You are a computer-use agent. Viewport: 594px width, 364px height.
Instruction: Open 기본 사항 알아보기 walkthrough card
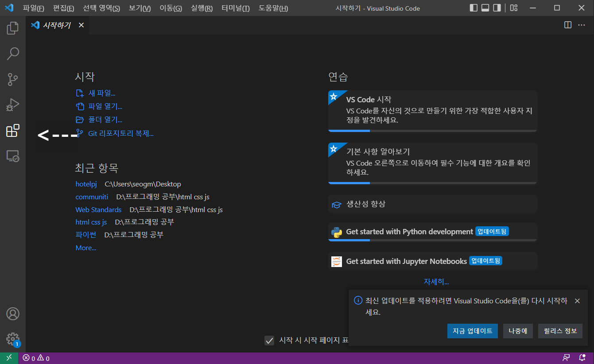tap(432, 163)
